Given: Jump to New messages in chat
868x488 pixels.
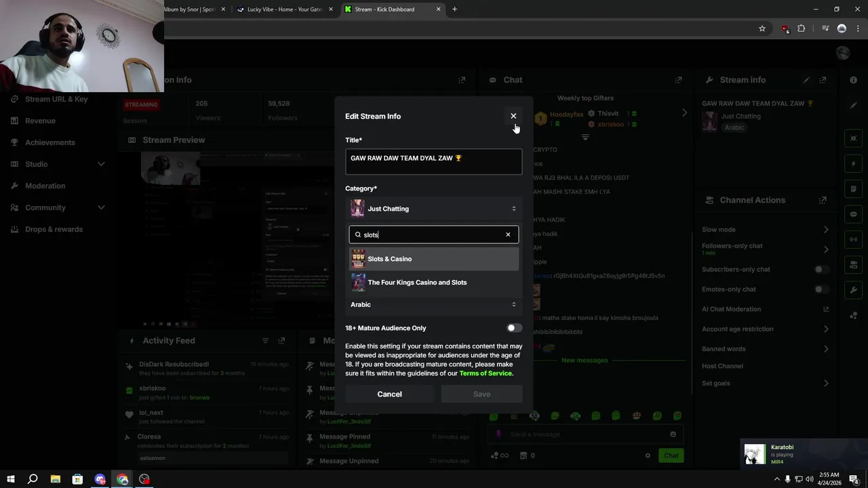Looking at the screenshot, I should point(585,360).
